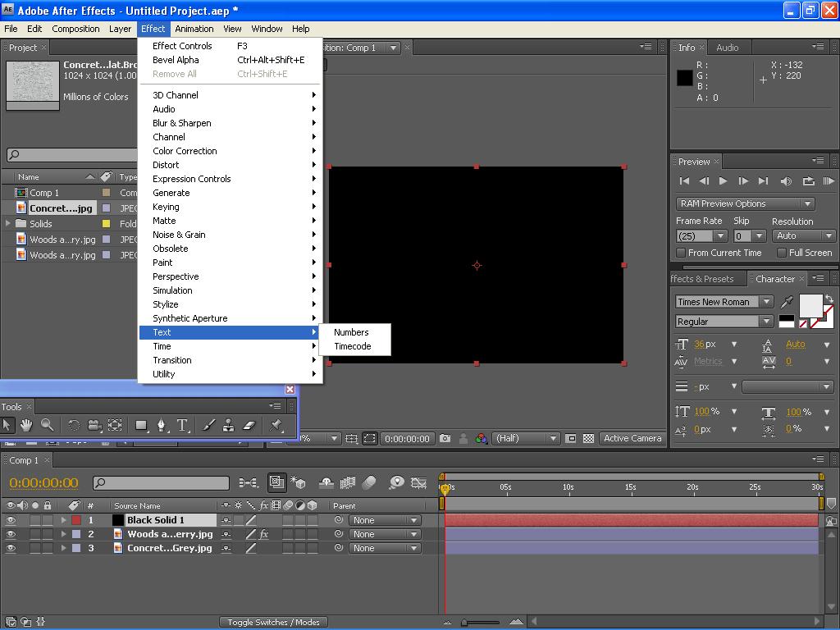Enable Full Screen checkbox

tap(782, 253)
